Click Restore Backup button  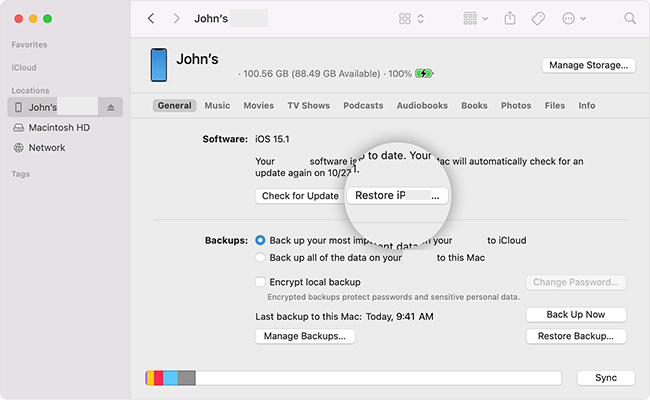[576, 336]
